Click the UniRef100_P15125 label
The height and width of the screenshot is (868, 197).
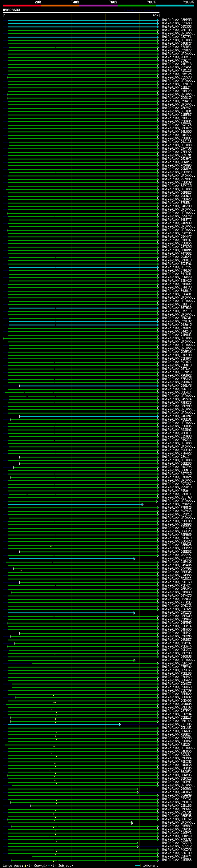tap(177, 74)
